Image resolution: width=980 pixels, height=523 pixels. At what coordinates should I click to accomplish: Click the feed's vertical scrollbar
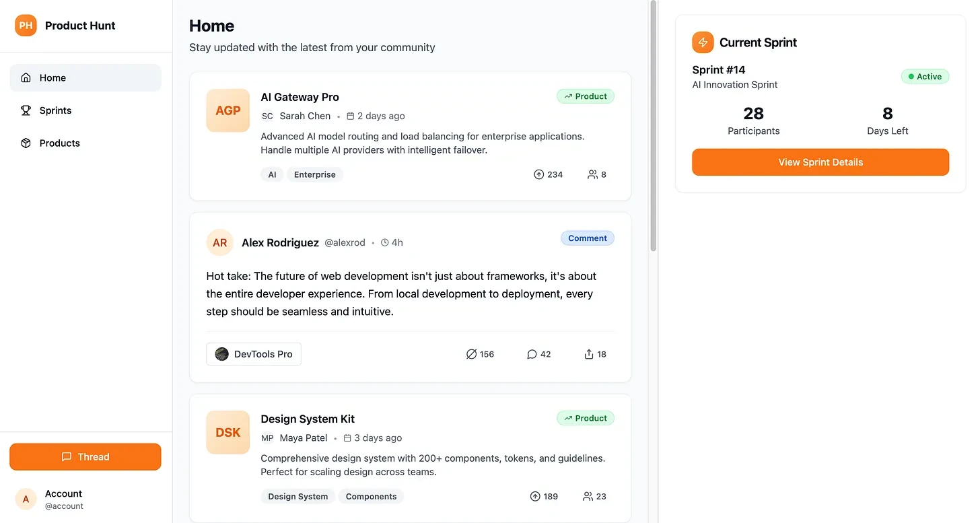[652, 128]
